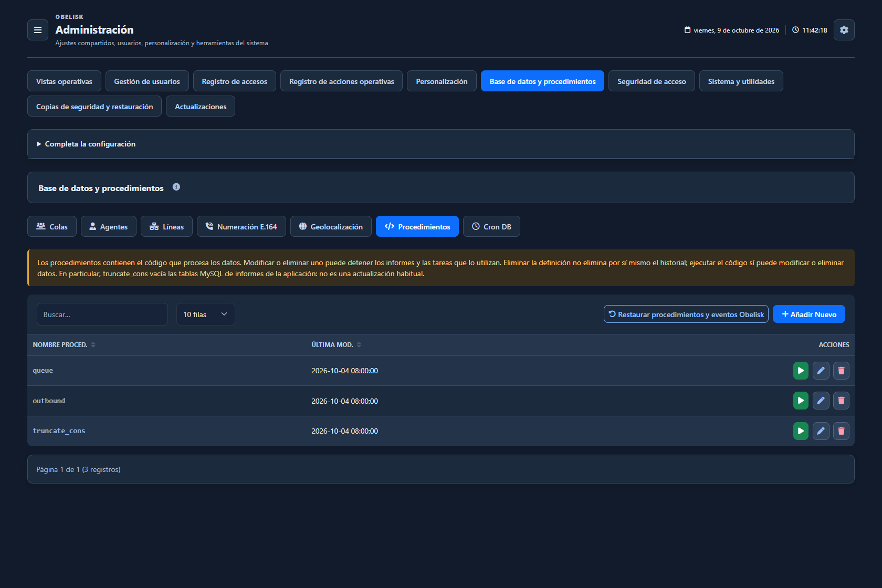Open Numeración E.164 sub-tab
The image size is (882, 588).
click(241, 227)
